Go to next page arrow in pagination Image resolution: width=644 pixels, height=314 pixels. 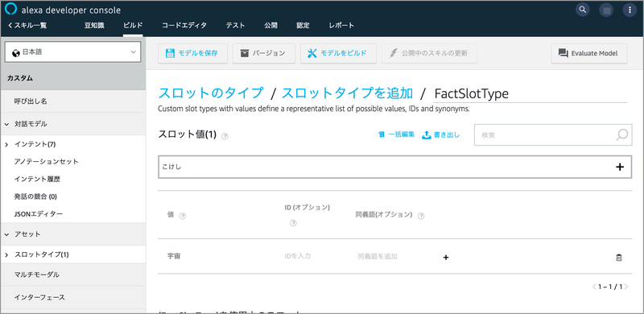626,287
